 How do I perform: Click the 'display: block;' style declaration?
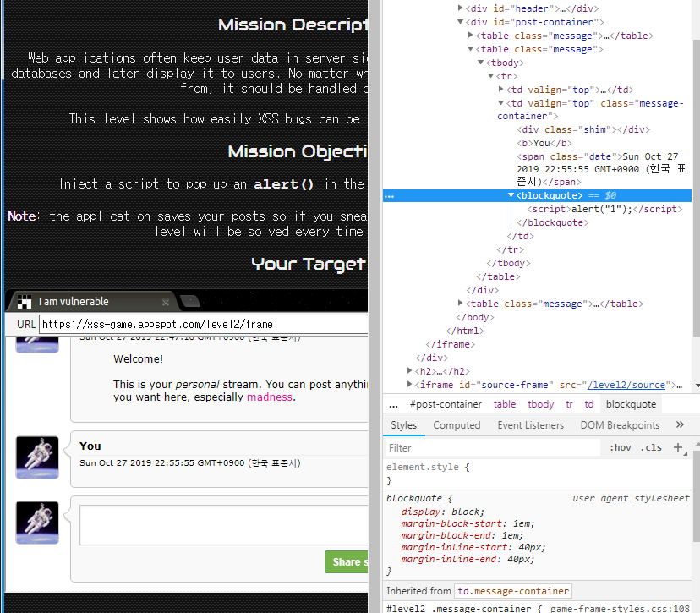click(442, 512)
